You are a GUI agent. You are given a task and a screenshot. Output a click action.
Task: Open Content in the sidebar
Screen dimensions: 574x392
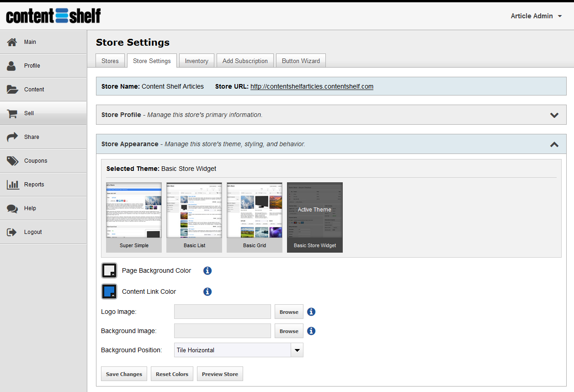pyautogui.click(x=43, y=90)
